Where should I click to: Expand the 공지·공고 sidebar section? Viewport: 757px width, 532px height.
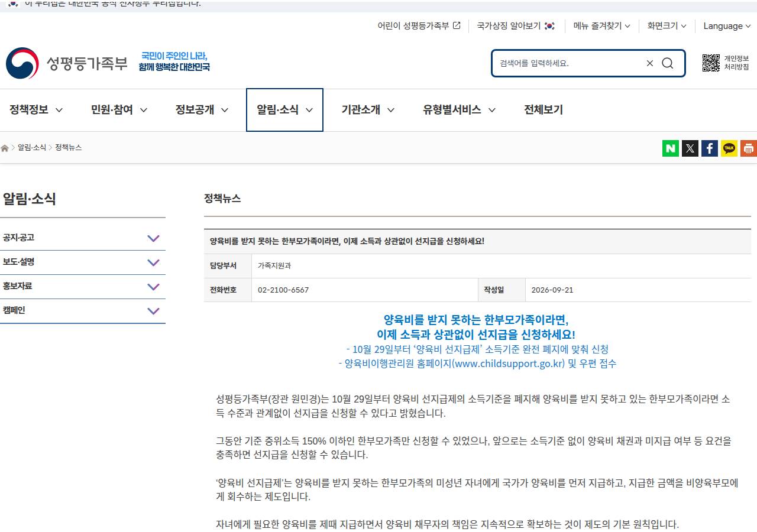click(x=83, y=238)
